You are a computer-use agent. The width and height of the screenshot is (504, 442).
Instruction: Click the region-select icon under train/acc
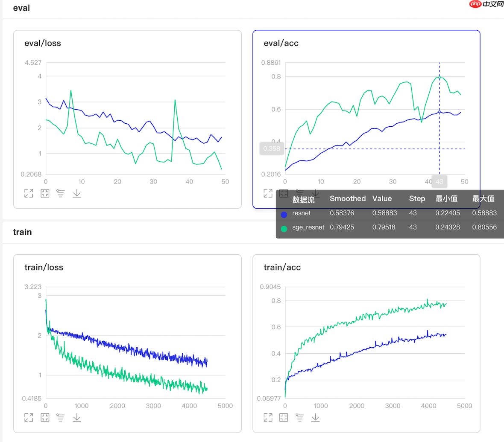click(284, 417)
